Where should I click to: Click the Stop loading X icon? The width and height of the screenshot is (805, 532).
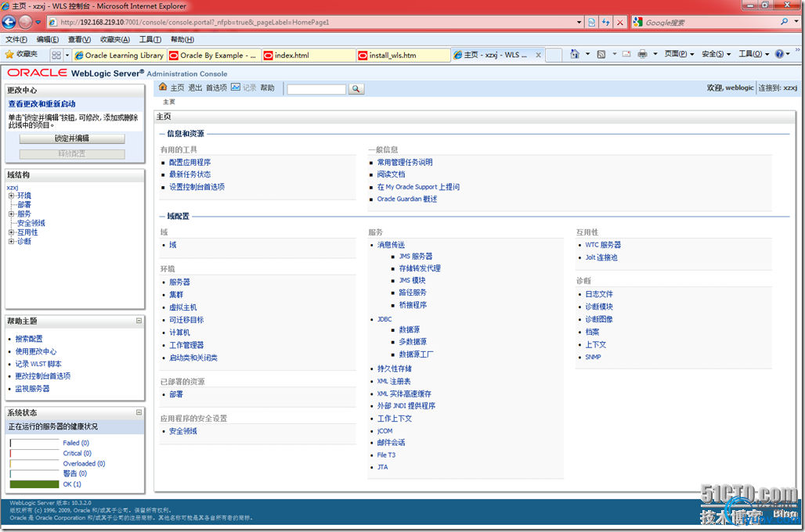coord(620,22)
